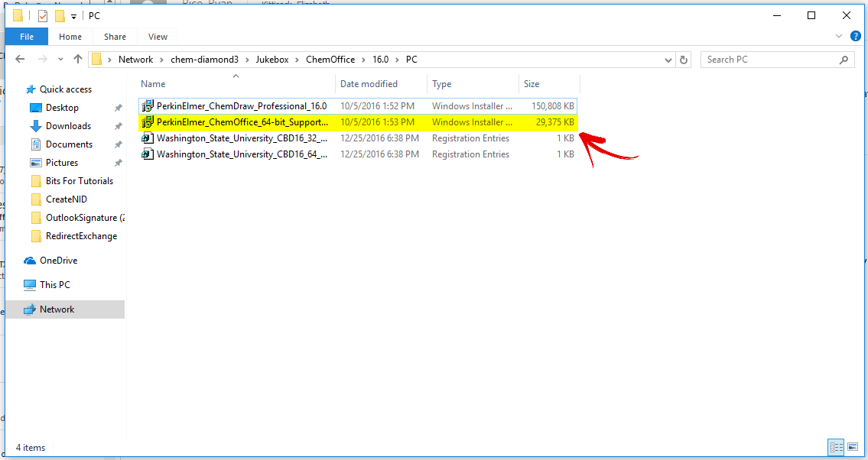Viewport: 868px width, 460px height.
Task: Switch to details view layout
Action: [x=835, y=447]
